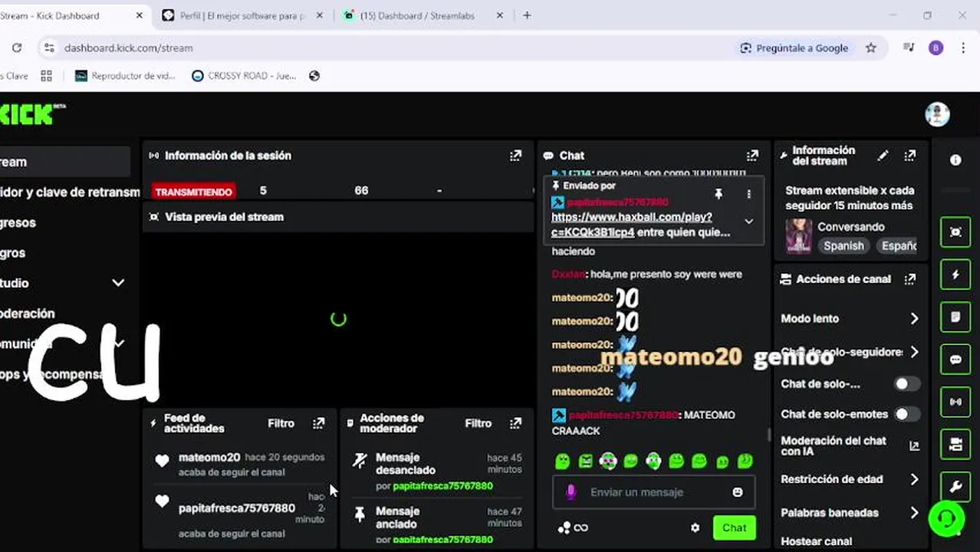Click the Kick logo

coord(32,114)
